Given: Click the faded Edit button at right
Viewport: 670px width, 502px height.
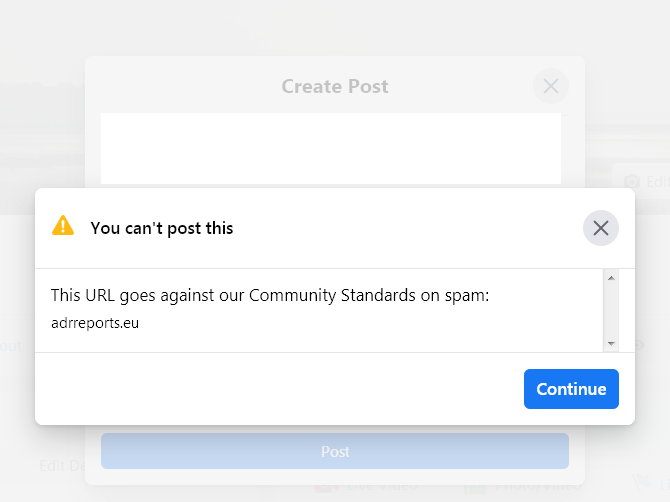Looking at the screenshot, I should pyautogui.click(x=656, y=181).
